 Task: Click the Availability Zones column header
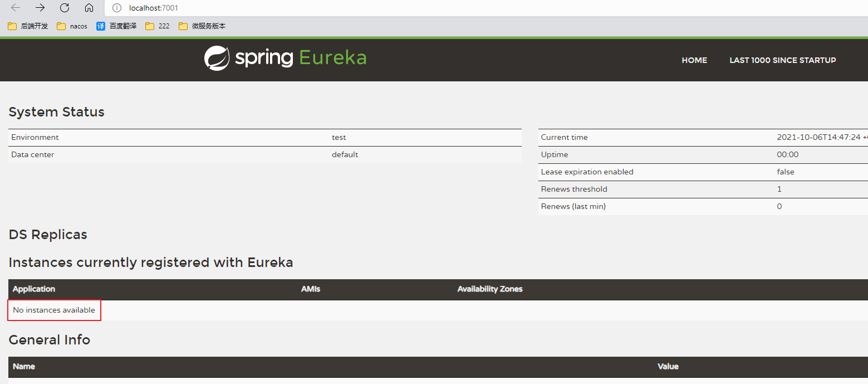tap(490, 289)
